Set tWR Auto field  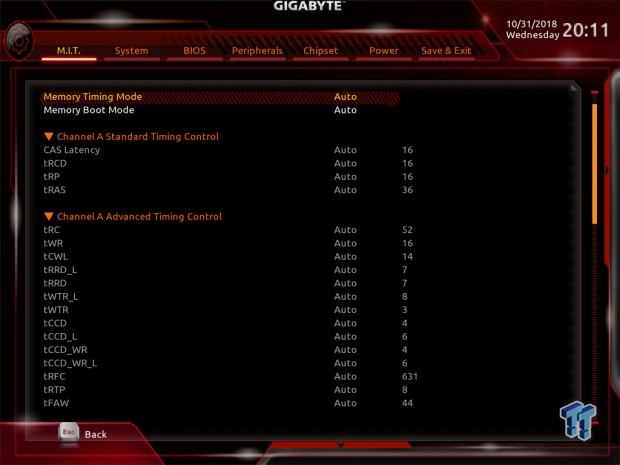pyautogui.click(x=345, y=243)
